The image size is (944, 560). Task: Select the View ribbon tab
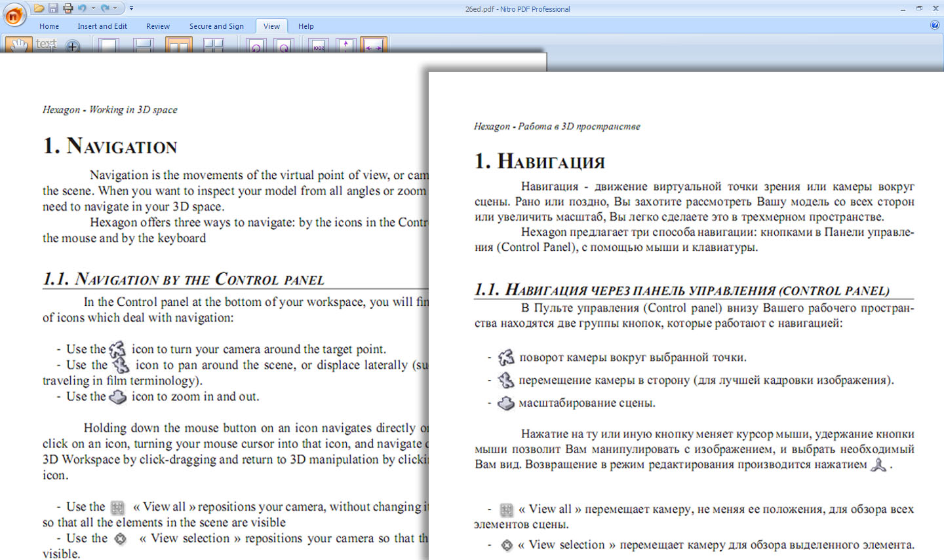click(271, 26)
